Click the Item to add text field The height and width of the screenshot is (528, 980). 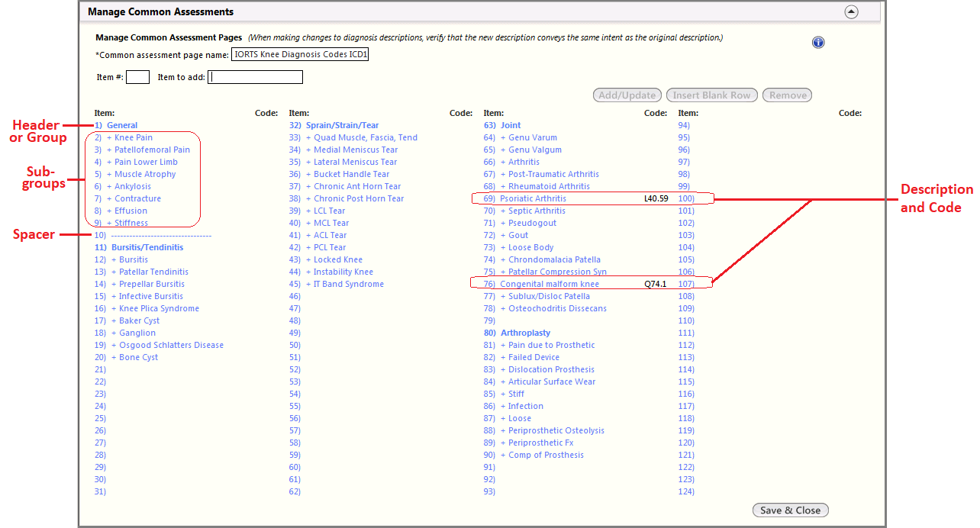click(x=256, y=77)
